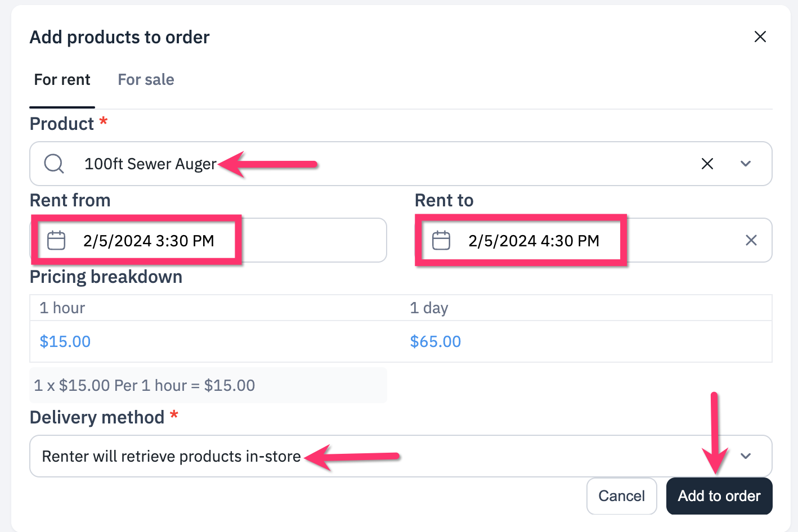Expand the Product dropdown chevron
Image resolution: width=798 pixels, height=532 pixels.
coord(746,164)
